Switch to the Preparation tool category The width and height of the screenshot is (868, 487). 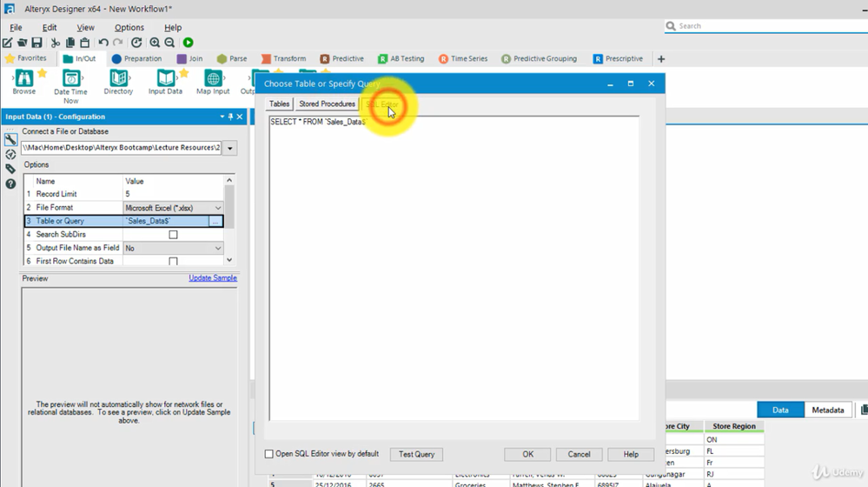pyautogui.click(x=136, y=58)
